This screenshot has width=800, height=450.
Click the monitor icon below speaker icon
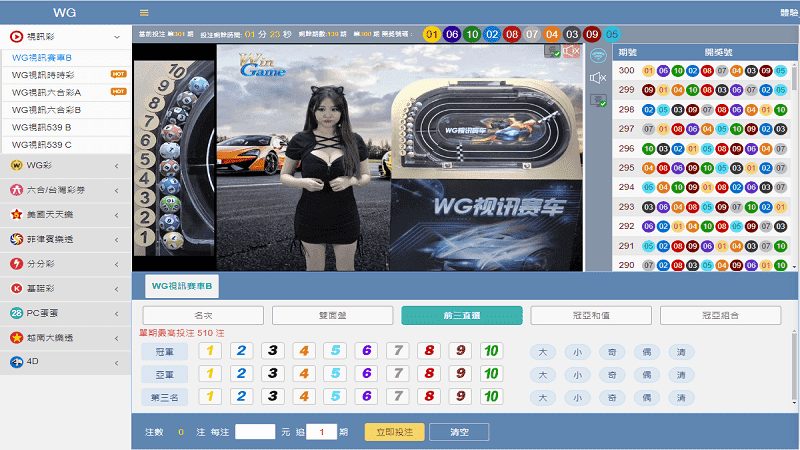click(x=598, y=100)
